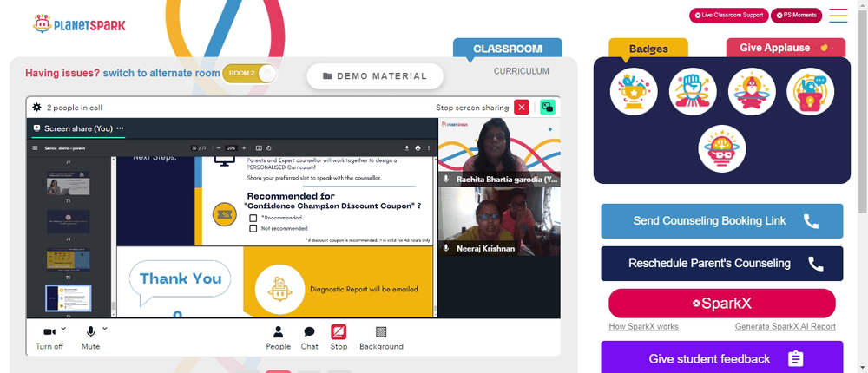Select PDF page 75 thumbnail

tap(68, 259)
